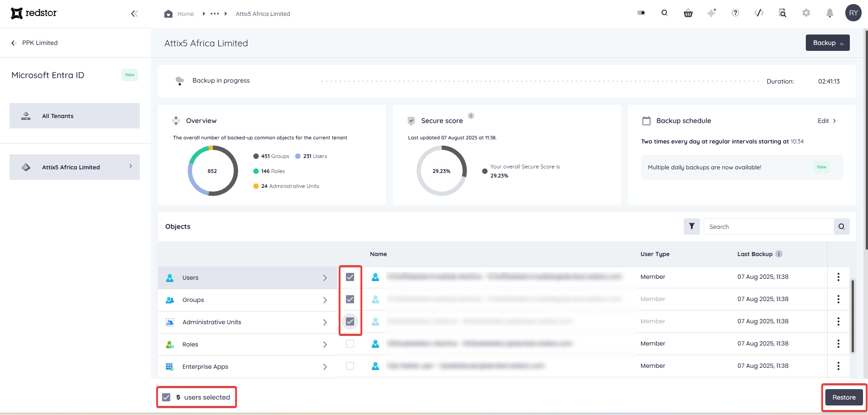This screenshot has height=415, width=868.
Task: Open the Home breadcrumb icon
Action: tap(168, 14)
